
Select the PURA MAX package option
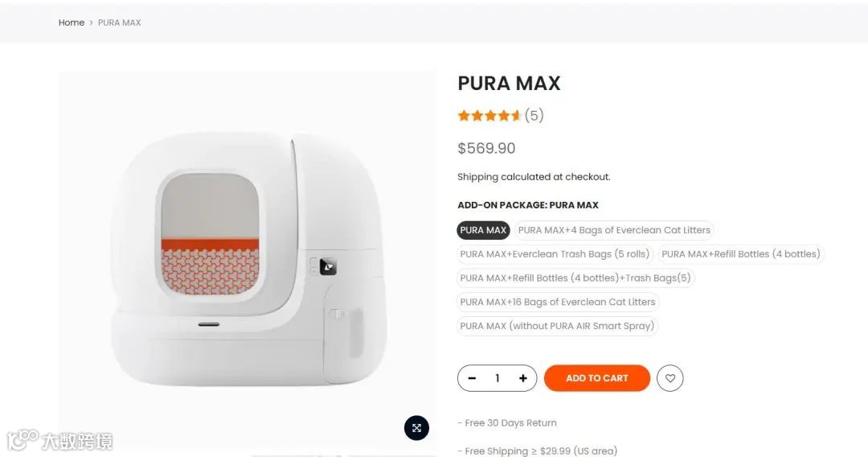point(483,230)
